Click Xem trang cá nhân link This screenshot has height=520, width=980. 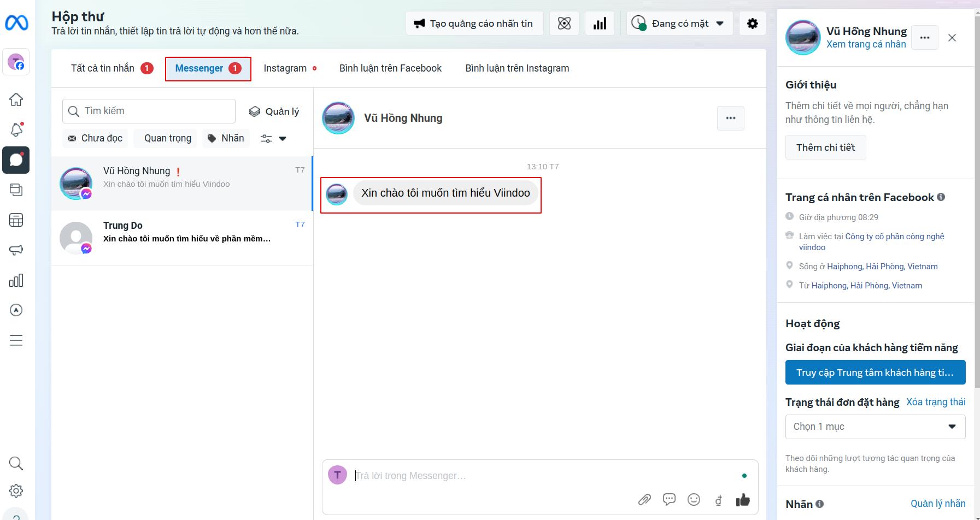point(866,44)
